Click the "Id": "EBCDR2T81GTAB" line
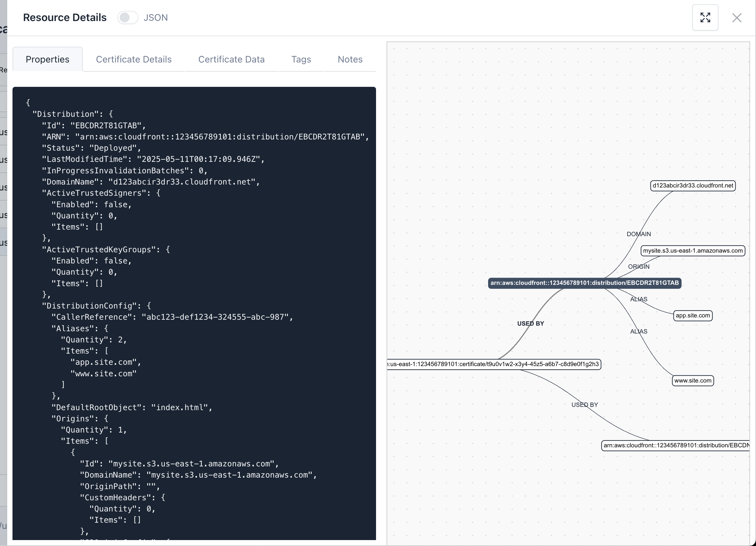 tap(94, 125)
